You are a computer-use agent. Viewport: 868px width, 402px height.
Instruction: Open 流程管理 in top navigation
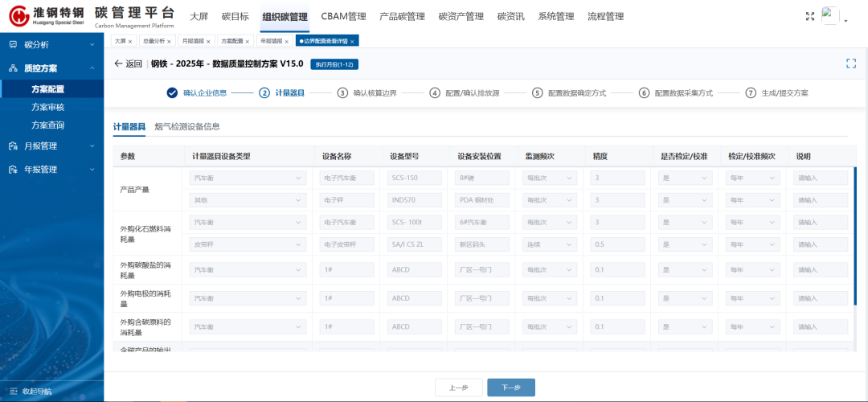(606, 17)
